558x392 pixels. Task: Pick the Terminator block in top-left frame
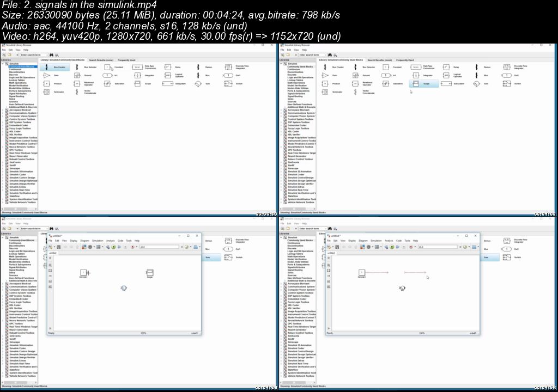[53, 92]
